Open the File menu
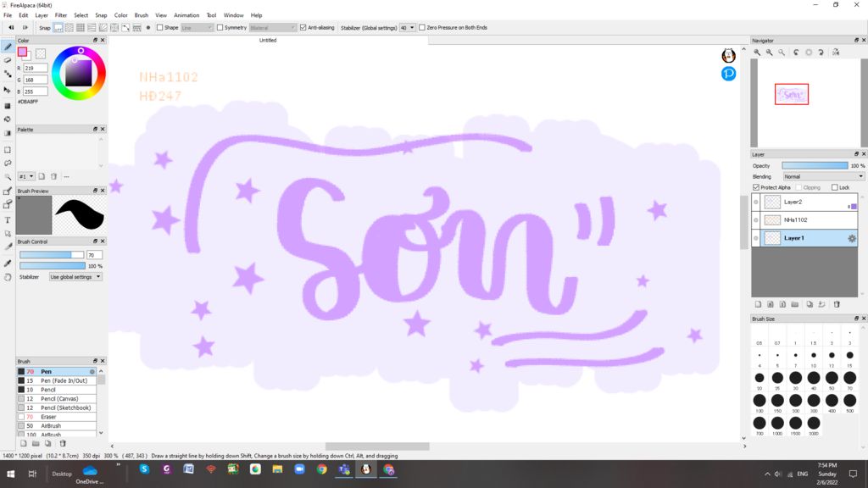Viewport: 868px width, 488px height. point(8,15)
